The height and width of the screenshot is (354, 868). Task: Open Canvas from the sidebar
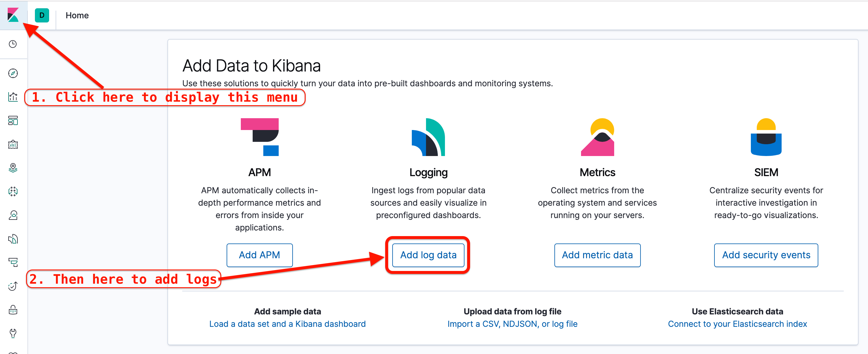13,144
